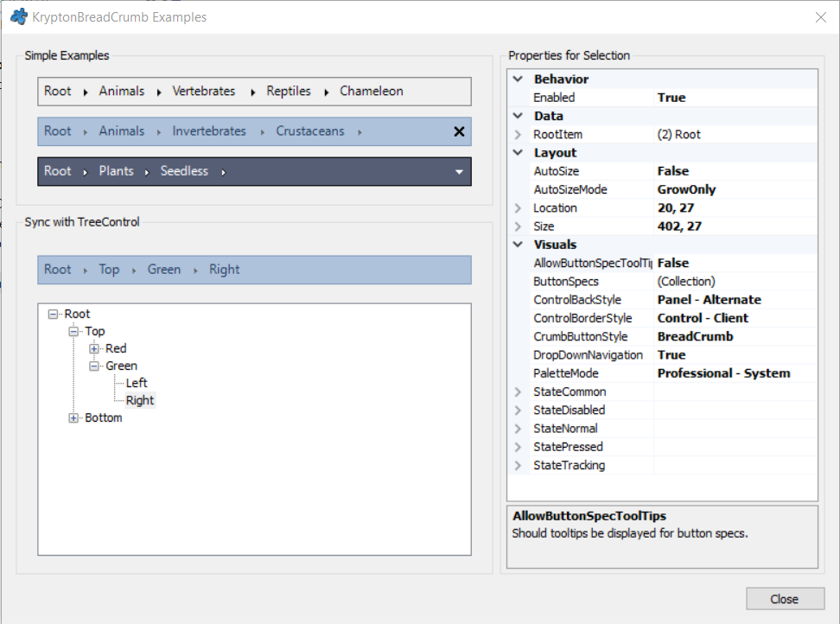Collapse the Top tree node

tap(73, 332)
